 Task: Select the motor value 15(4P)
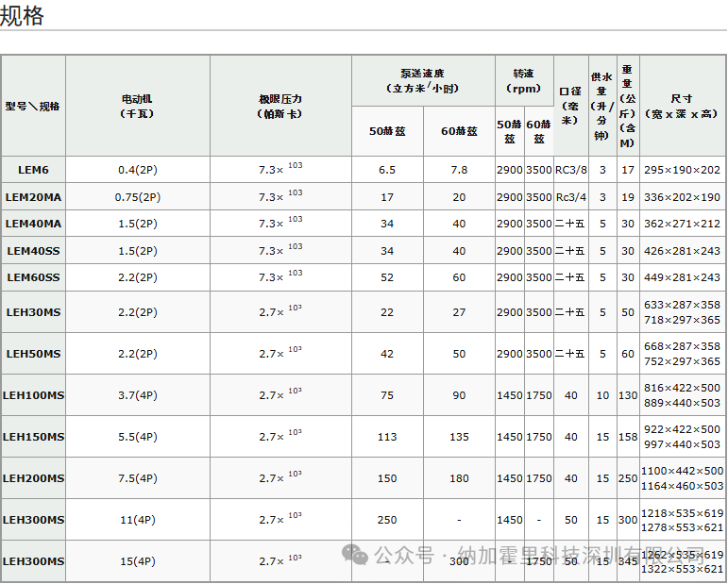pyautogui.click(x=138, y=561)
